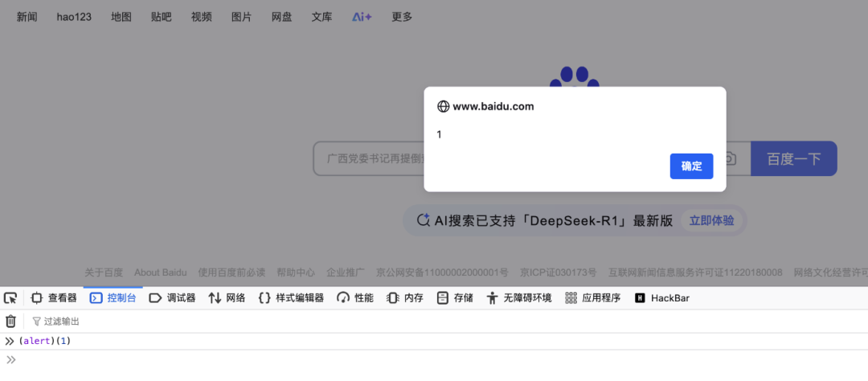Open the 京ICP证030173号 link
This screenshot has height=381, width=868.
559,272
